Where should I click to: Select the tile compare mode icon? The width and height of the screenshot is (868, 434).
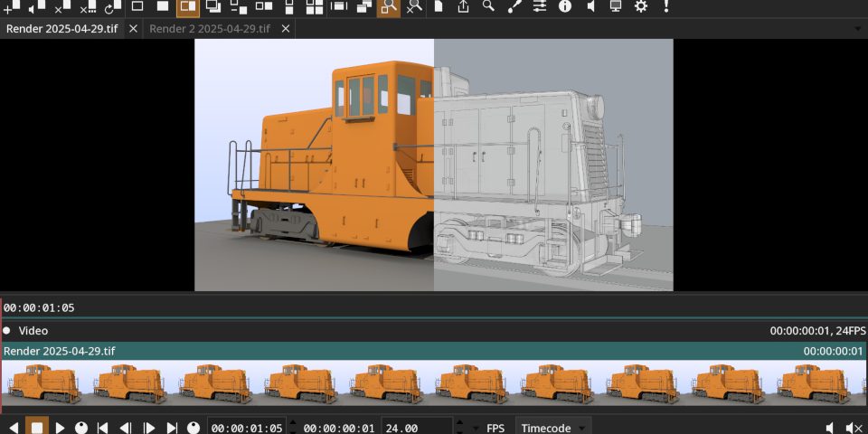(315, 7)
